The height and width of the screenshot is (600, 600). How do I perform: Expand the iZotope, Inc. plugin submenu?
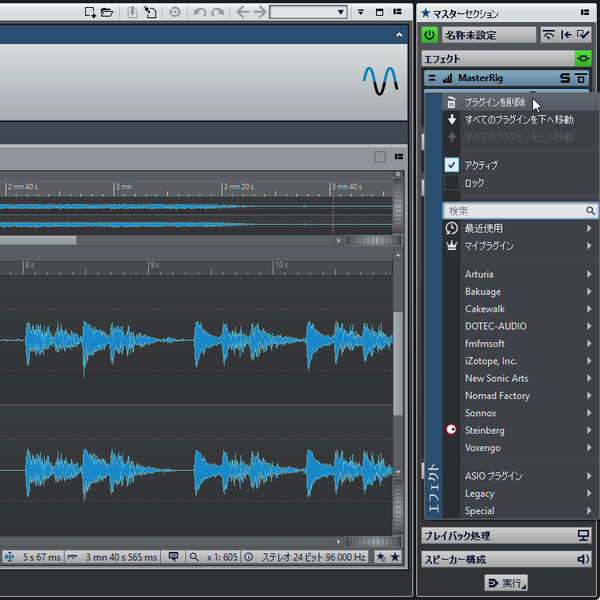coord(521,361)
